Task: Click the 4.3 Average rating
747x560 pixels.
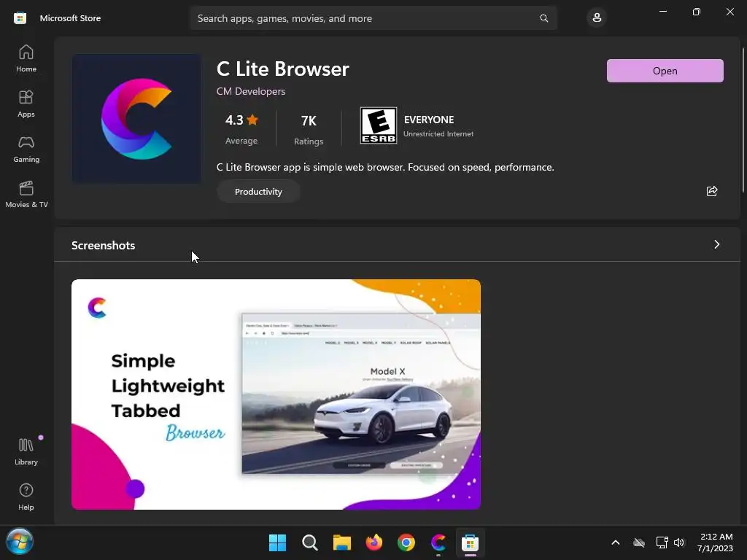Action: click(241, 128)
